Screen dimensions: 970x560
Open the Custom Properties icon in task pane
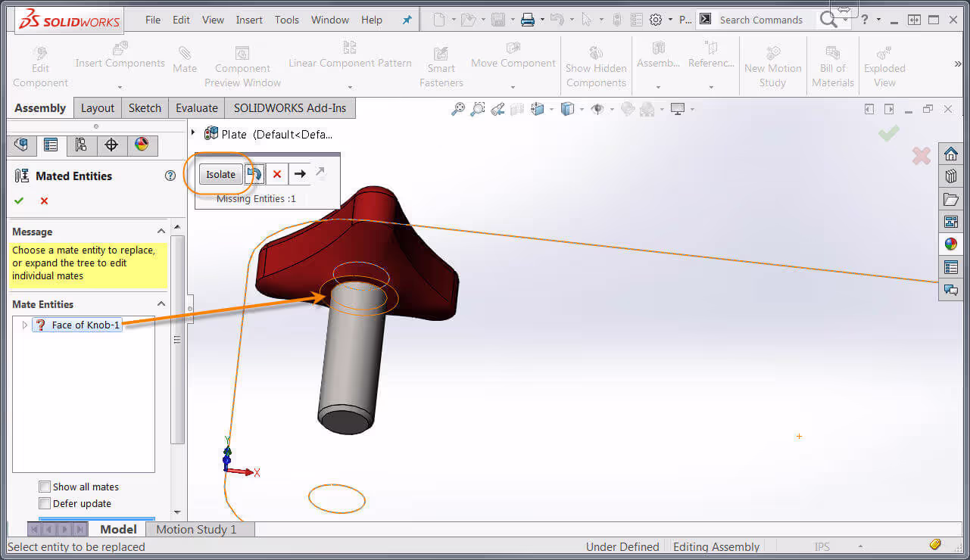point(951,267)
